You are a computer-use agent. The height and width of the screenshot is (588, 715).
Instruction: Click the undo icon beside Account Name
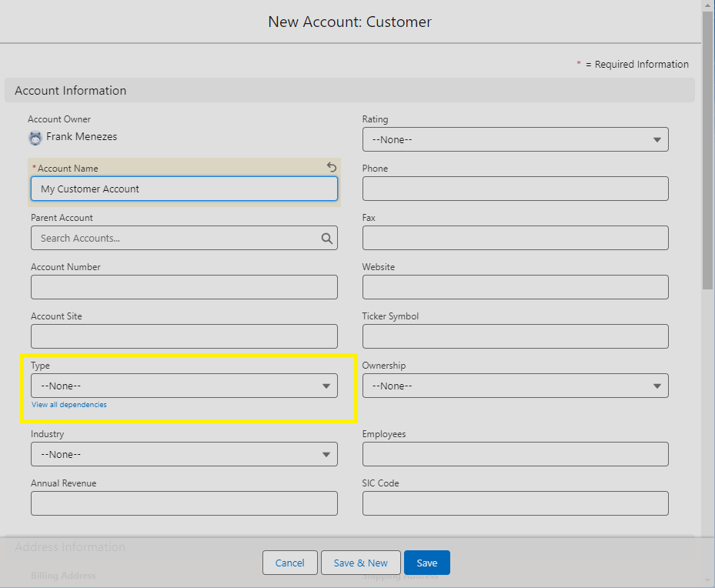332,167
